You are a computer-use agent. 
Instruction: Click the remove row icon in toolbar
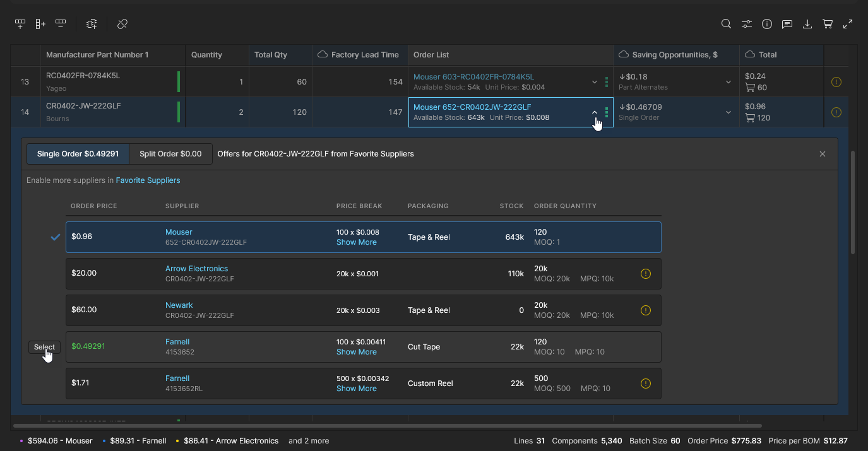click(61, 24)
